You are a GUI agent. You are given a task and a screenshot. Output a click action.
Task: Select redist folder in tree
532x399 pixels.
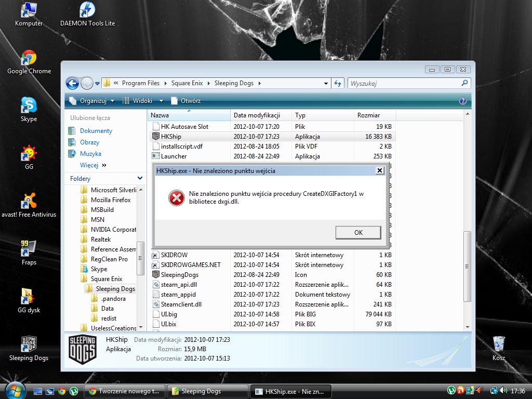click(x=109, y=318)
